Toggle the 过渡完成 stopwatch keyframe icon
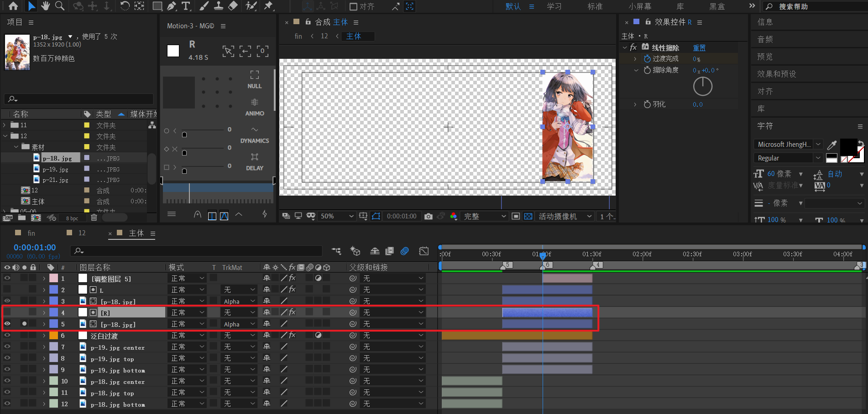 pos(647,59)
